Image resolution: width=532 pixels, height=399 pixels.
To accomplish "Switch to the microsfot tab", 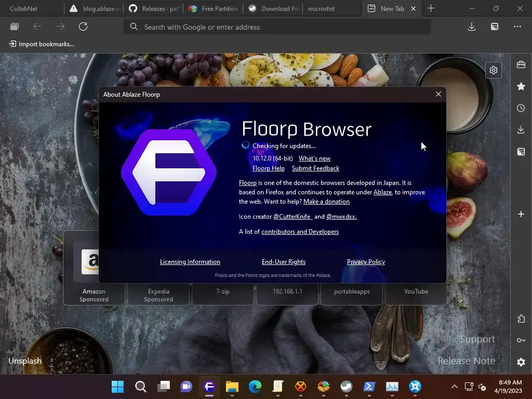I will [x=331, y=8].
